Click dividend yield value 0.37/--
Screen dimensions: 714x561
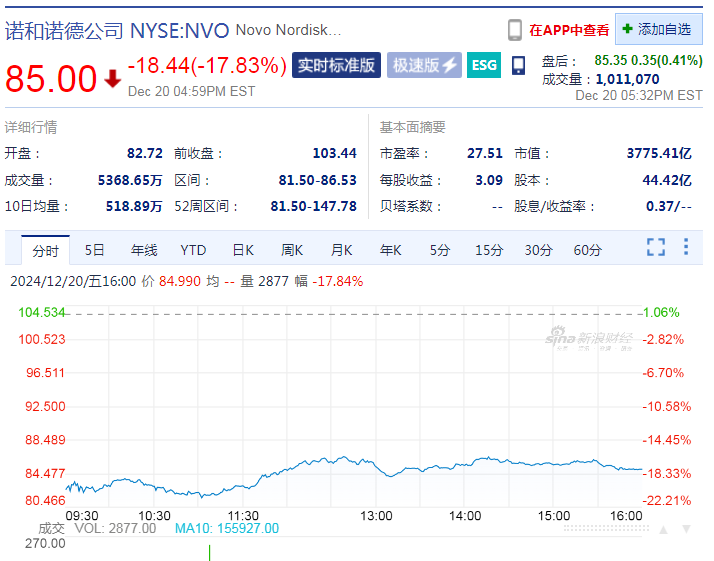tap(669, 206)
